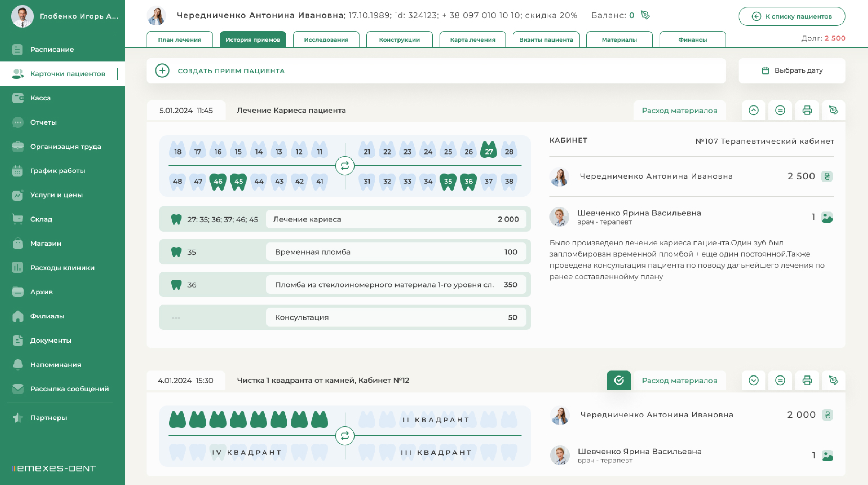Click the comment icon for 4.01.2024 appointment
The width and height of the screenshot is (868, 485).
(780, 380)
